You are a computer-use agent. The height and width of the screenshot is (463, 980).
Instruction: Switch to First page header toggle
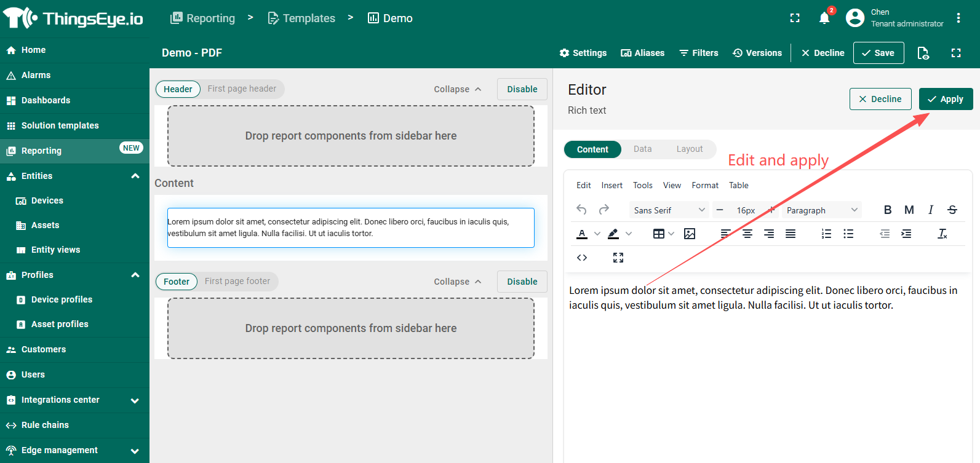pyautogui.click(x=242, y=89)
